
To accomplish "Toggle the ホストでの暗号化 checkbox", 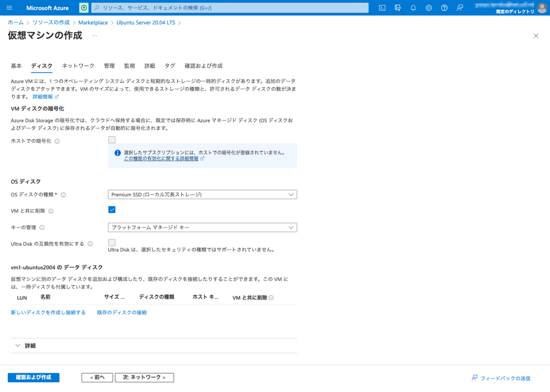I will [x=112, y=140].
